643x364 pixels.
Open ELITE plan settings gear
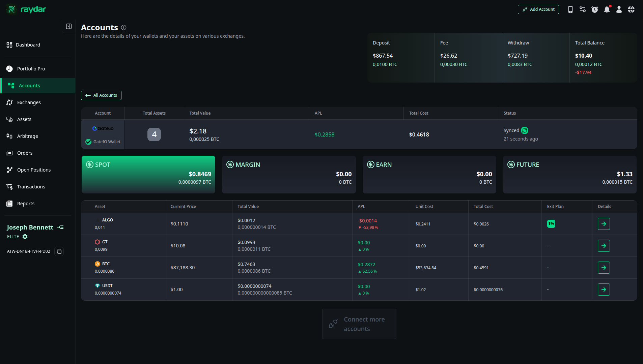(x=25, y=237)
